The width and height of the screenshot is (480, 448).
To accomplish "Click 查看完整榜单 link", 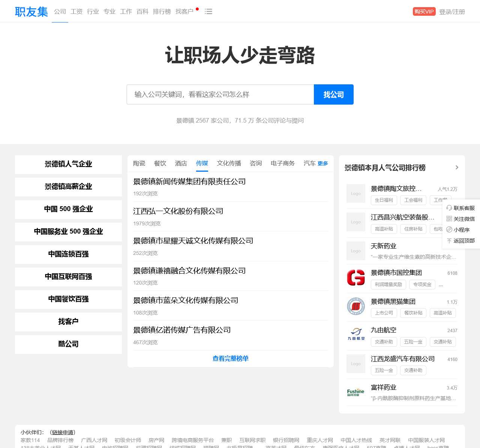I will click(x=231, y=358).
